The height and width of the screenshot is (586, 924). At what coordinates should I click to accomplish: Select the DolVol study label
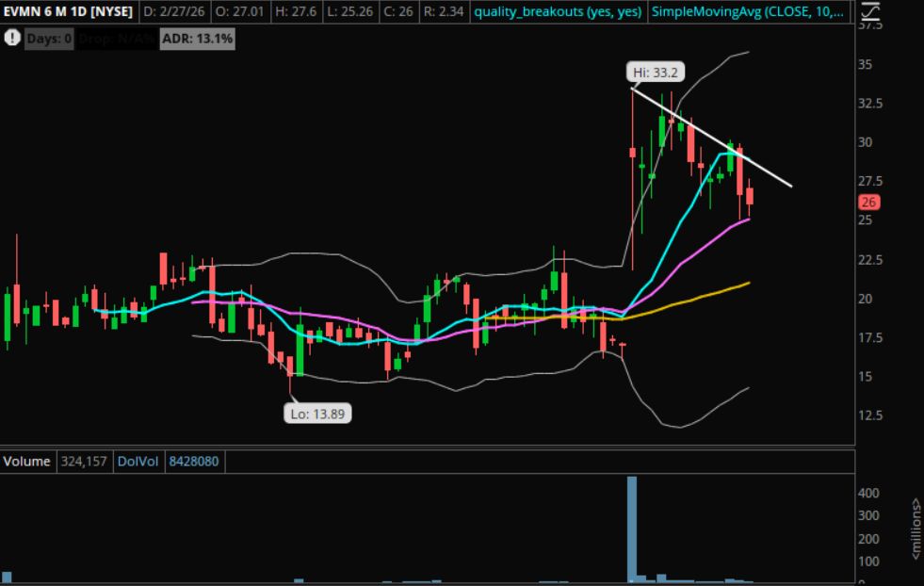pos(139,462)
